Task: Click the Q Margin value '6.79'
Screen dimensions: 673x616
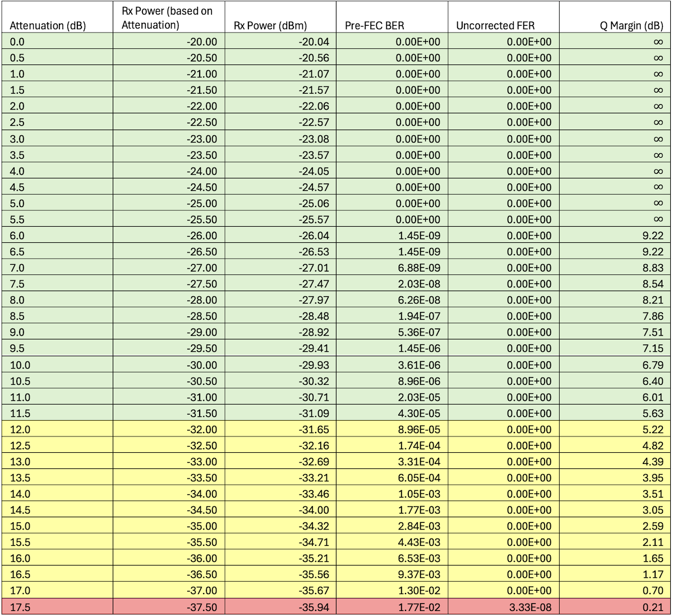Action: (x=615, y=365)
